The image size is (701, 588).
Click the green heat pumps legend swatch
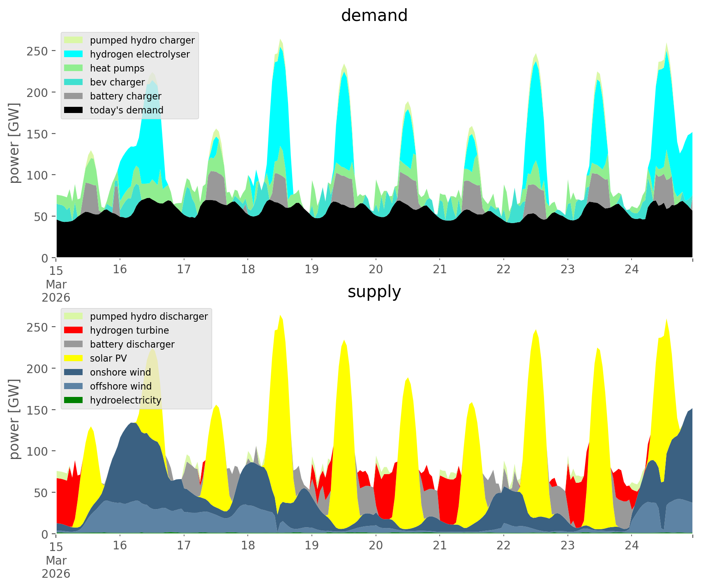coord(74,68)
